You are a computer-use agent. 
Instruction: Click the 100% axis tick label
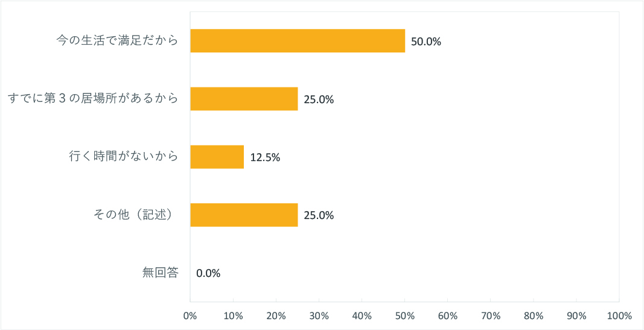click(619, 316)
